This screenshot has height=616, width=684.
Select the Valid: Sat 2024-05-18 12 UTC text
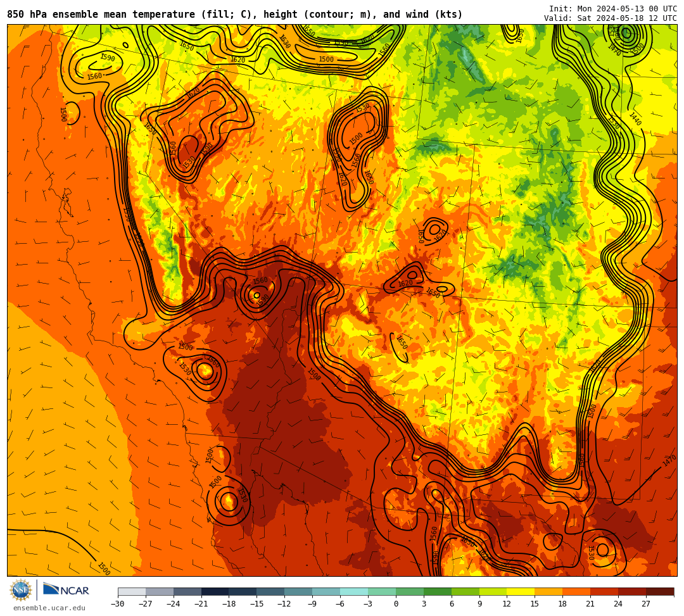pos(611,18)
